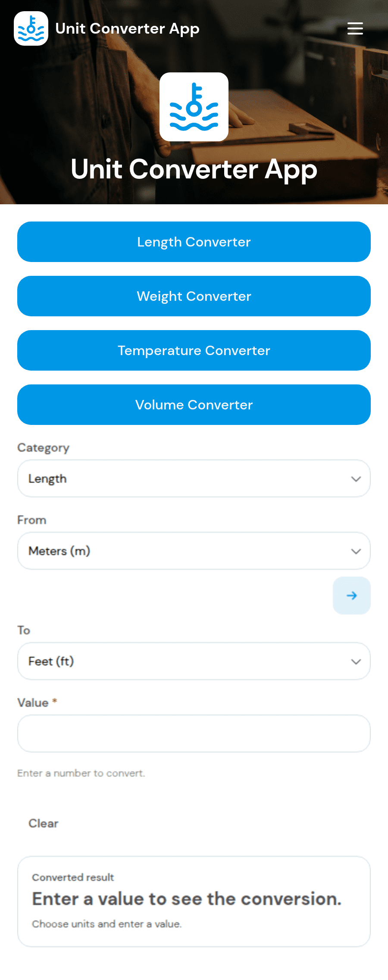The width and height of the screenshot is (388, 980).
Task: Select the Length Converter button
Action: click(194, 242)
